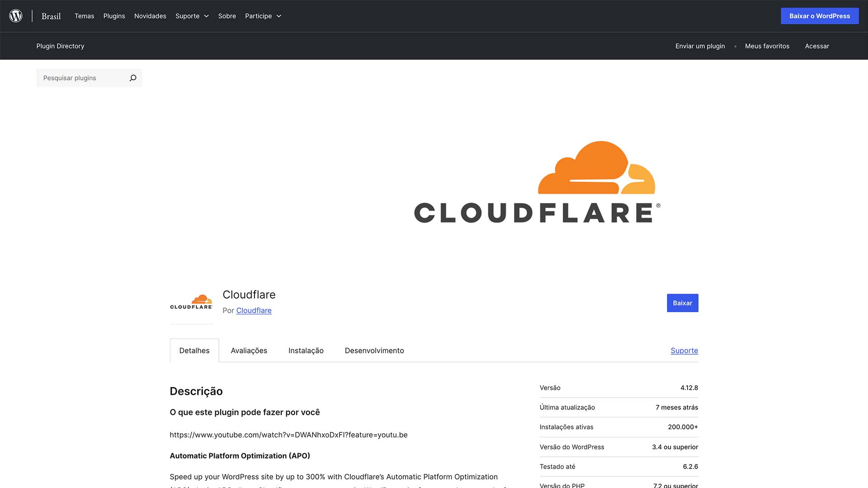Screen dimensions: 868x488
Task: Go to Plugin Directory
Action: tap(60, 46)
